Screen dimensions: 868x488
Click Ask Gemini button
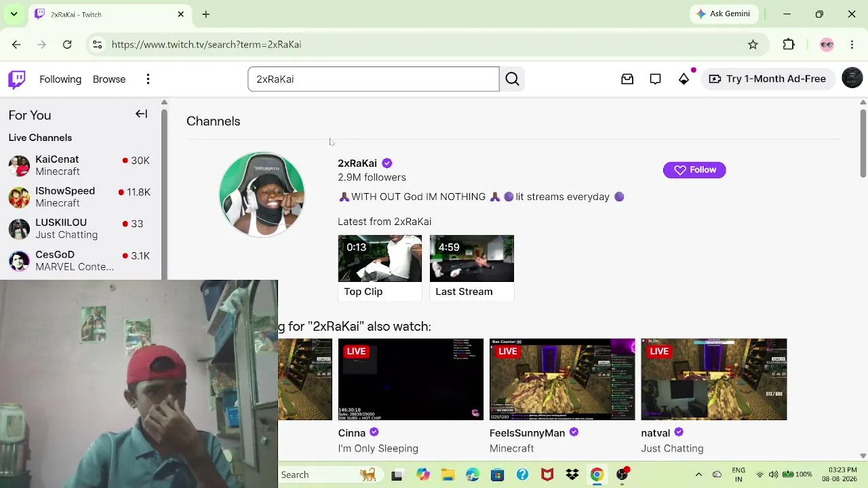pyautogui.click(x=724, y=14)
